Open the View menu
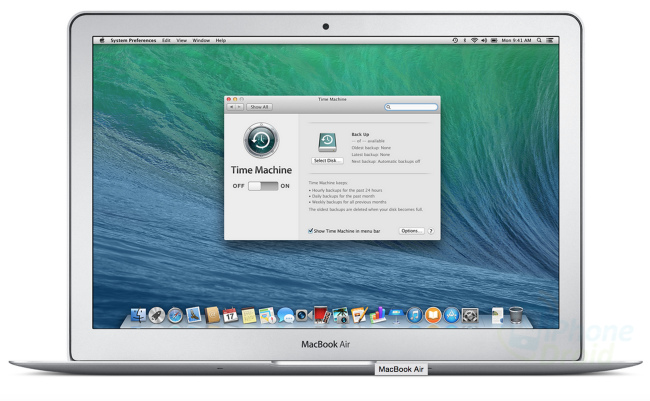This screenshot has height=401, width=650. [182, 40]
